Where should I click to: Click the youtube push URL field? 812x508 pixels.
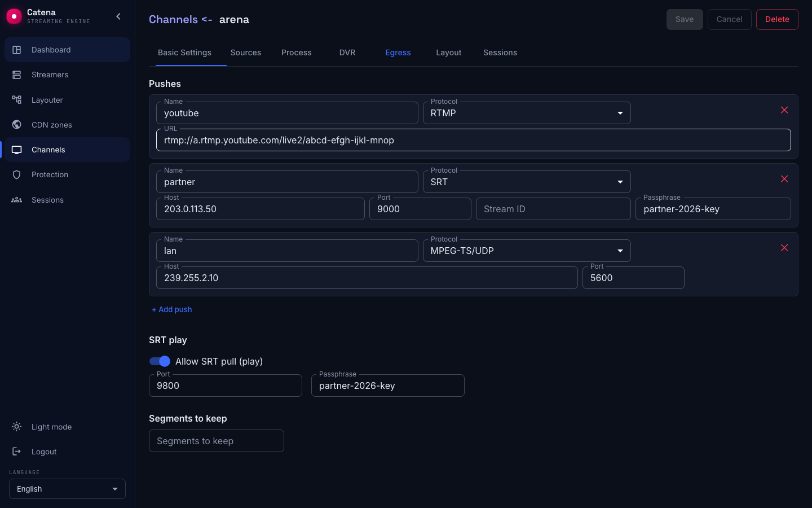coord(474,140)
